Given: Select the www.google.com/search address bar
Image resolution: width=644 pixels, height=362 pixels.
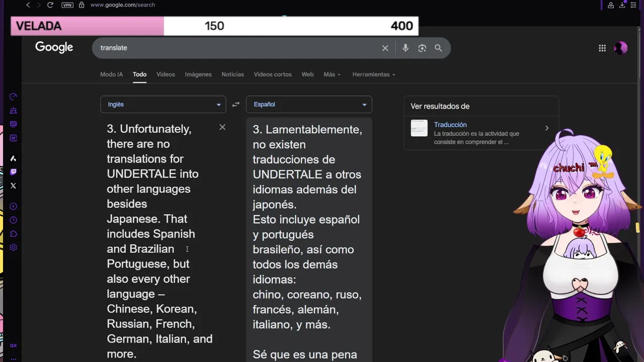Looking at the screenshot, I should [x=123, y=5].
